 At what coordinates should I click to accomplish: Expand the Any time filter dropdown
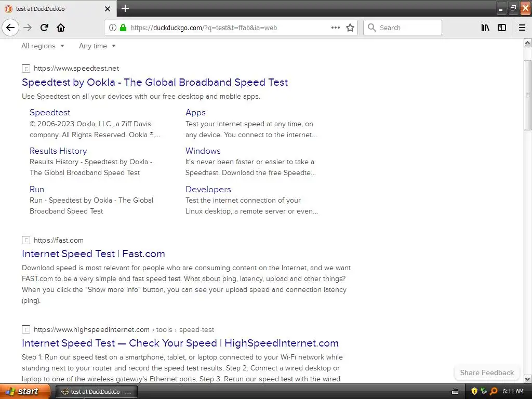point(97,46)
